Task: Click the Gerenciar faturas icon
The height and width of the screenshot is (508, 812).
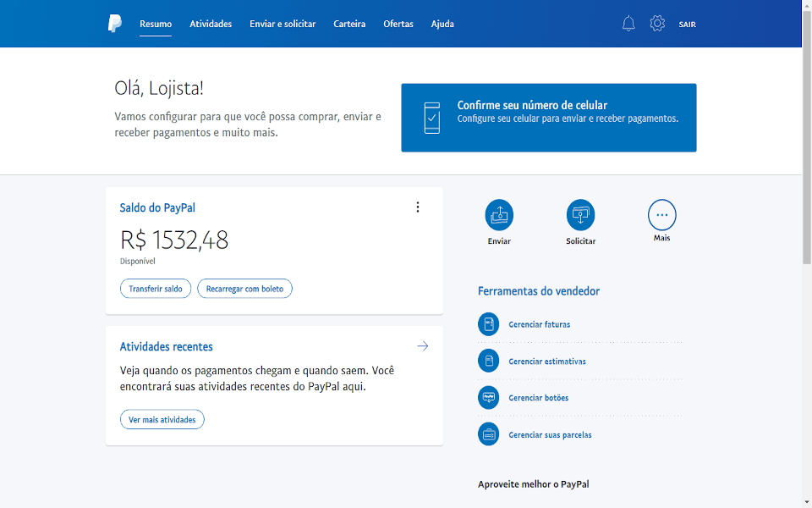Action: 488,324
